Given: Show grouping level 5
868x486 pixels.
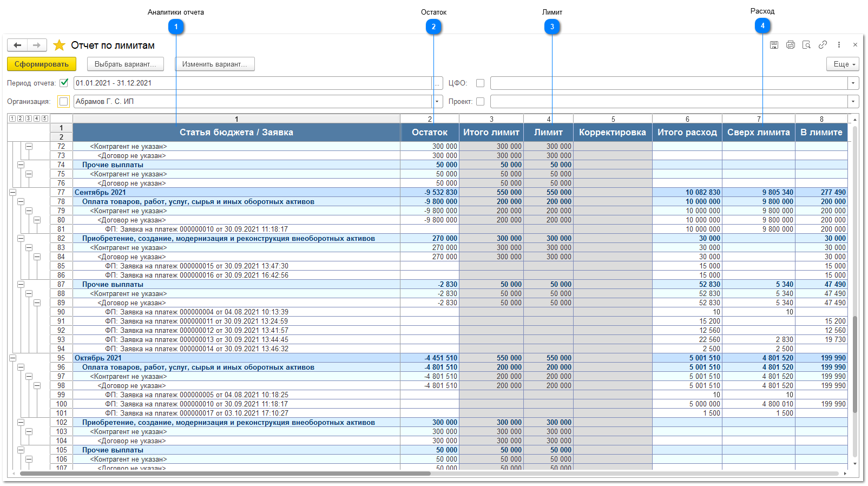Looking at the screenshot, I should coord(45,119).
